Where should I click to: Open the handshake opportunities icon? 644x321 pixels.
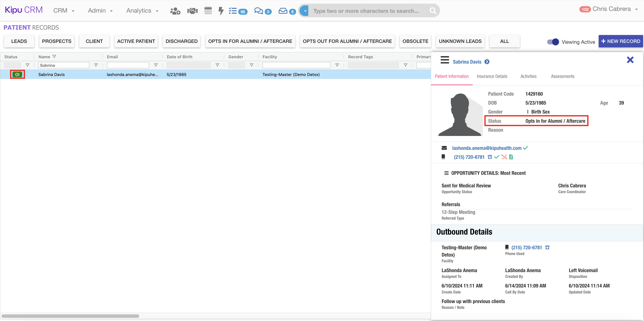(x=192, y=11)
